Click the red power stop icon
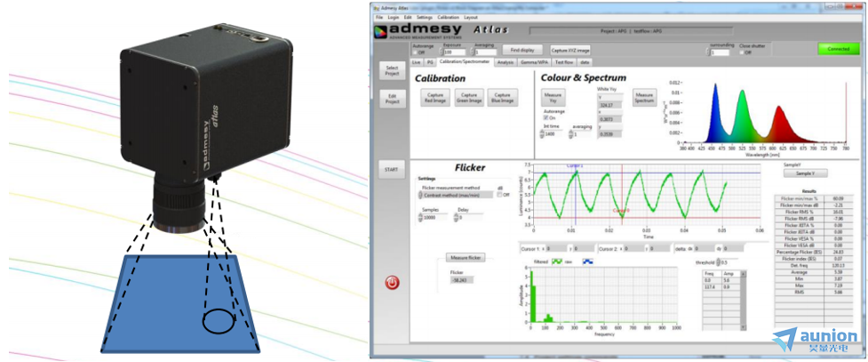Image resolution: width=868 pixels, height=362 pixels. 392,283
